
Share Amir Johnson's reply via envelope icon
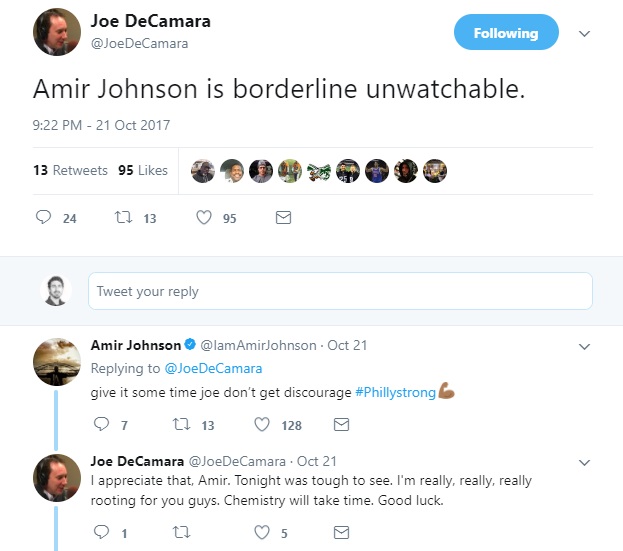341,424
